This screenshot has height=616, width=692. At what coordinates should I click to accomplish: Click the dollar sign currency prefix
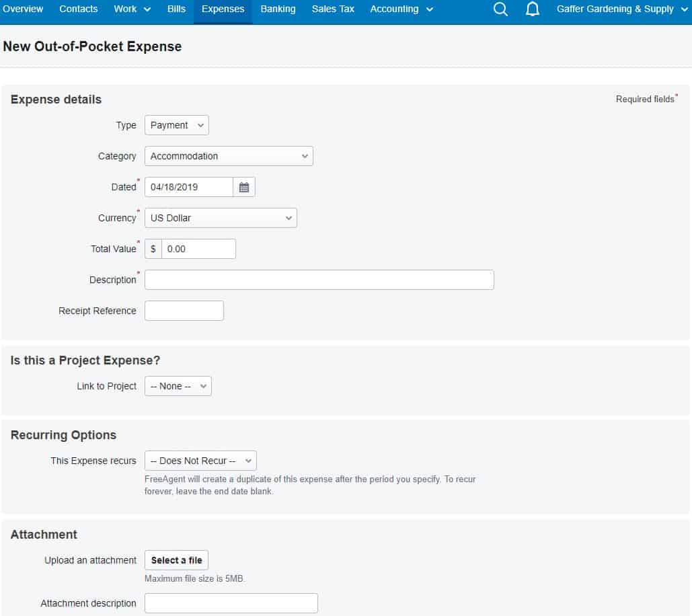(x=153, y=249)
